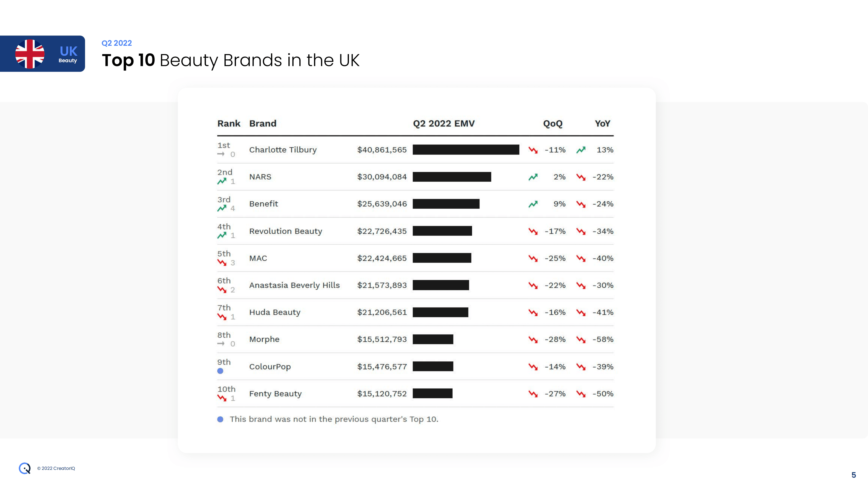This screenshot has width=868, height=488.
Task: Click the ColourPop EMV value $15,476,577
Action: click(x=382, y=367)
